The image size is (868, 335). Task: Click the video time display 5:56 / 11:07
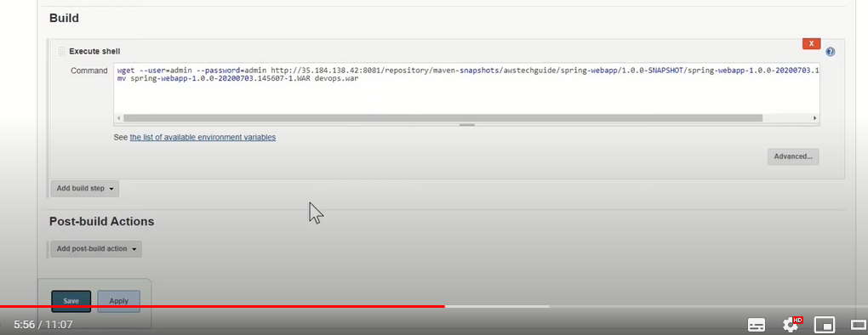pos(43,325)
